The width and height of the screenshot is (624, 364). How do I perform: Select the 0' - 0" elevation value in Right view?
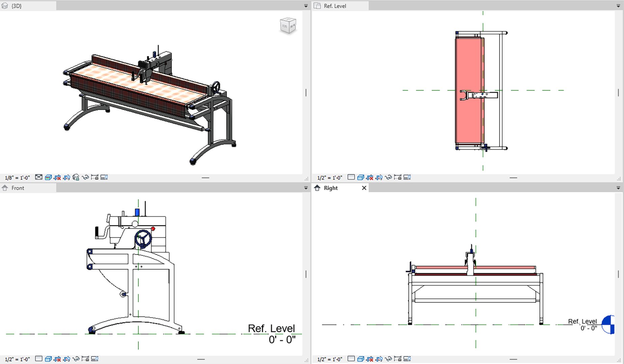(589, 328)
